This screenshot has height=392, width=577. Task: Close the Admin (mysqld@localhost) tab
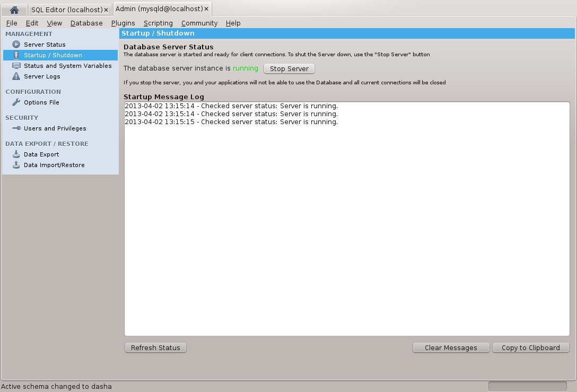206,9
